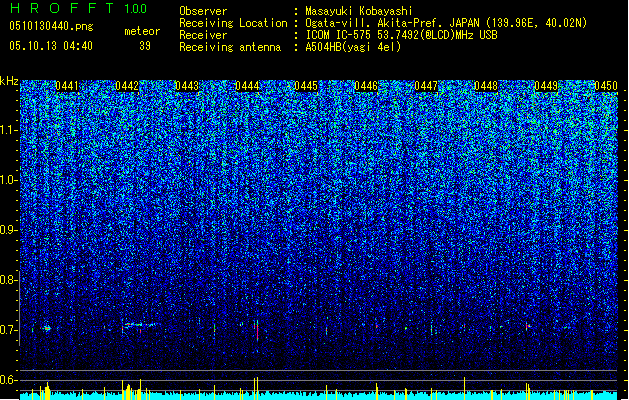Click the tall red vertical echo at 0444
The image size is (629, 400).
(257, 330)
